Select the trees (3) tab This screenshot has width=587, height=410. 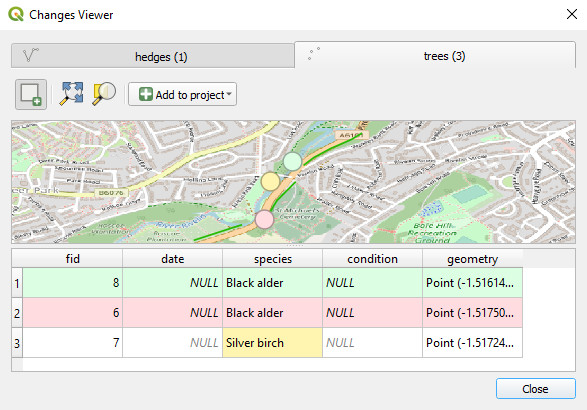click(x=435, y=55)
